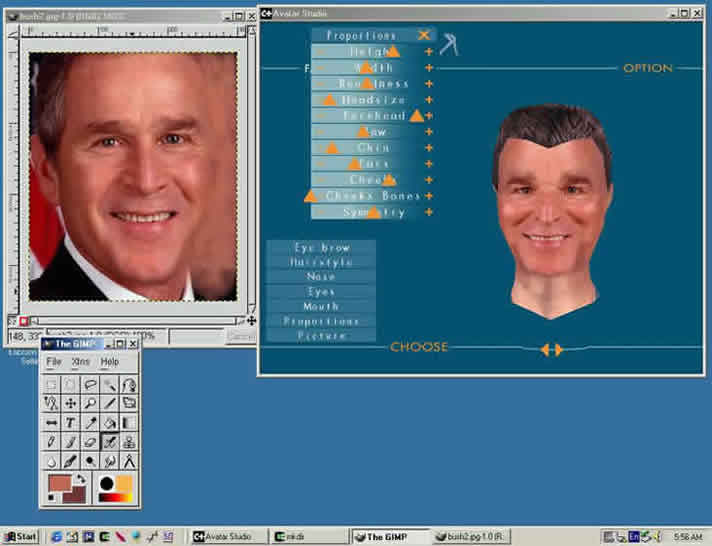Select the Text tool

(71, 422)
